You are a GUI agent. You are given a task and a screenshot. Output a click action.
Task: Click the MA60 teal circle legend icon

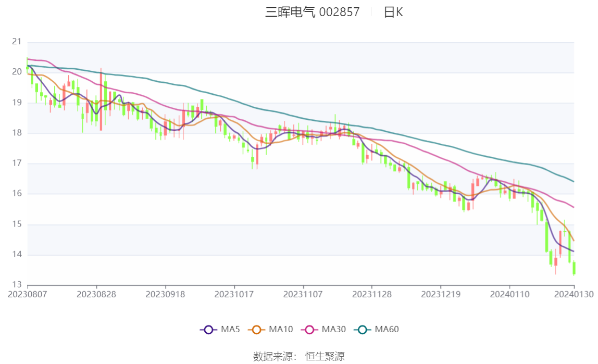point(363,330)
